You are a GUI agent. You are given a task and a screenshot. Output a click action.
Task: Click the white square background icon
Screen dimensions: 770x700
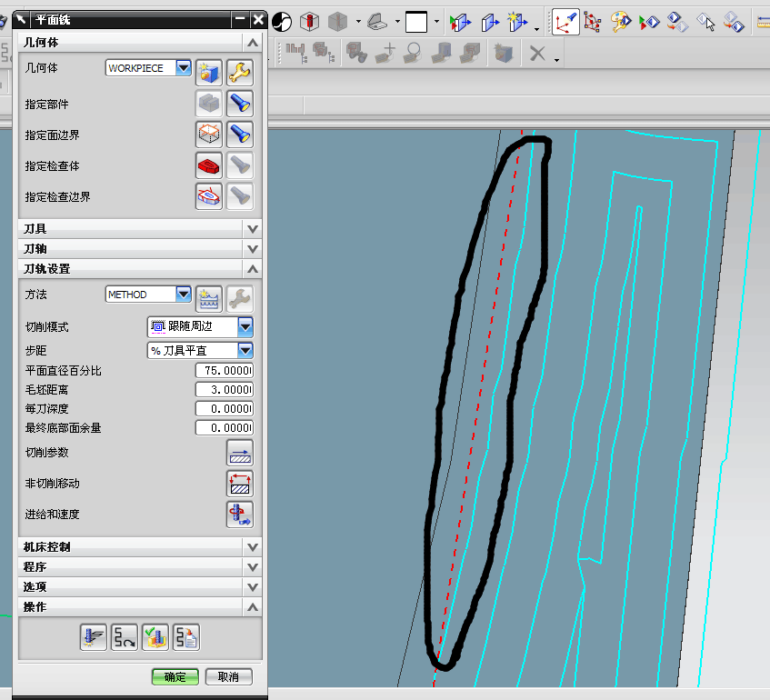(x=416, y=22)
